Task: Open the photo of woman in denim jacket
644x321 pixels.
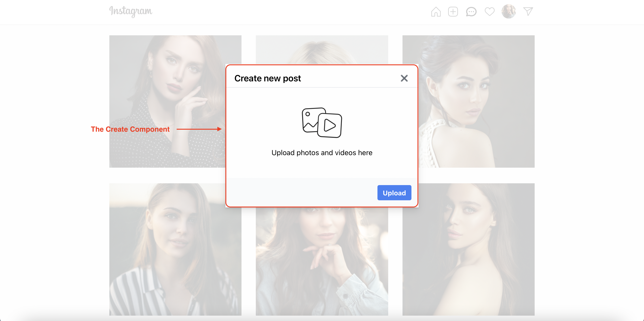Action: [x=322, y=261]
